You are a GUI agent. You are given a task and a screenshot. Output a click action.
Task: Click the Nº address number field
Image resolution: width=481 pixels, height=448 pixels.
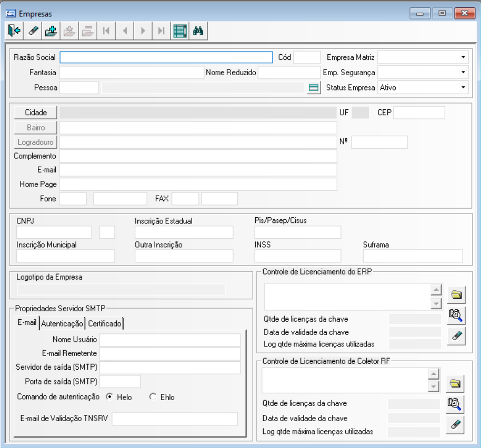coord(379,142)
